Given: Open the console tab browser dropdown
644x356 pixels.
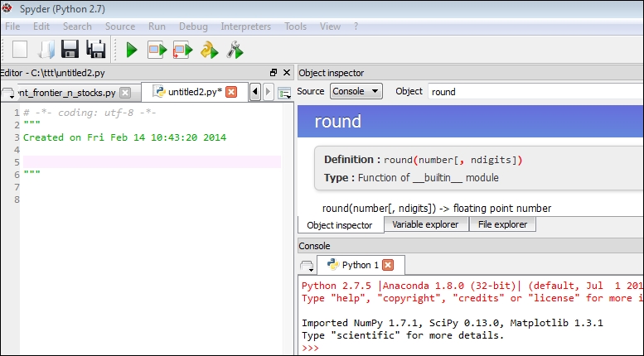Looking at the screenshot, I should (x=307, y=267).
